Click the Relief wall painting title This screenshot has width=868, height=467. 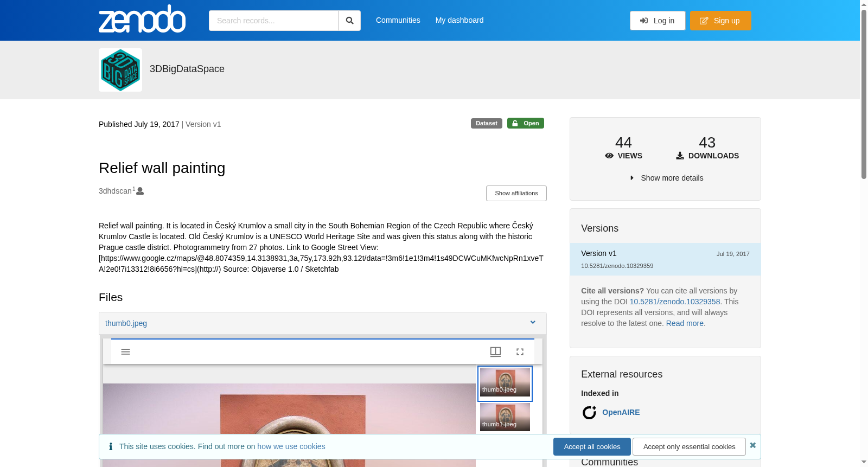(162, 168)
